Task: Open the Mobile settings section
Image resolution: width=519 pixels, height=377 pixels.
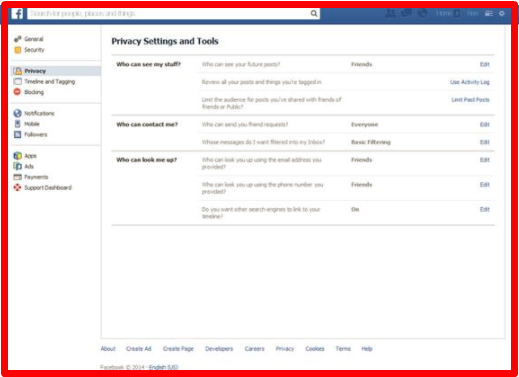Action: 32,124
